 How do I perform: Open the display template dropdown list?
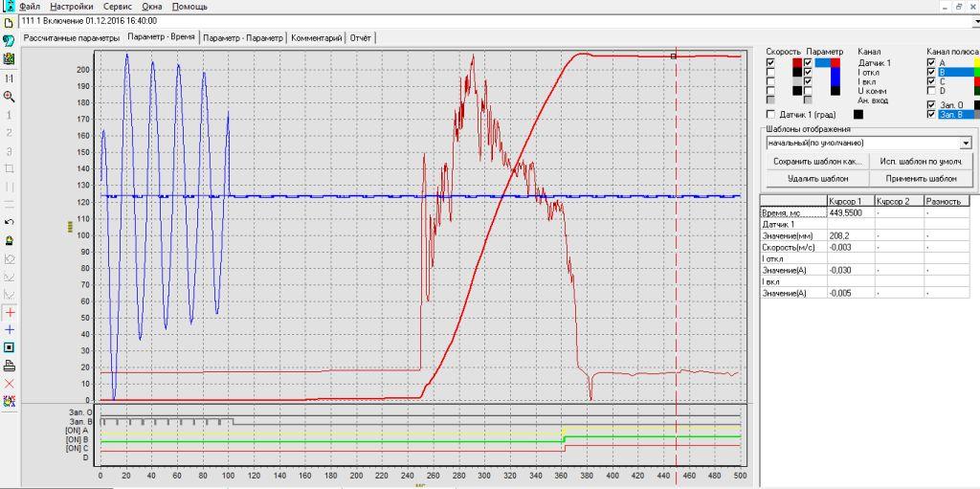[x=966, y=143]
